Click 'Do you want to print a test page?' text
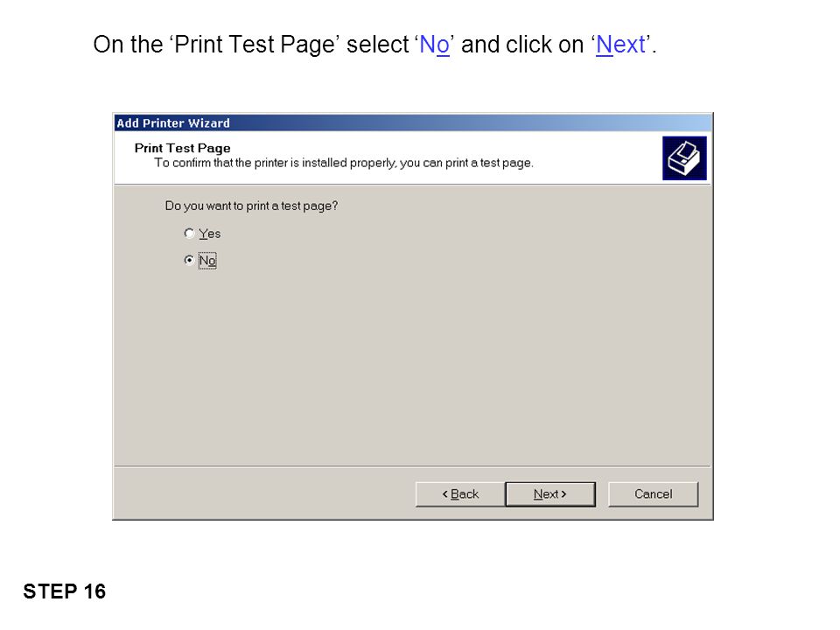The height and width of the screenshot is (630, 840). coord(251,206)
